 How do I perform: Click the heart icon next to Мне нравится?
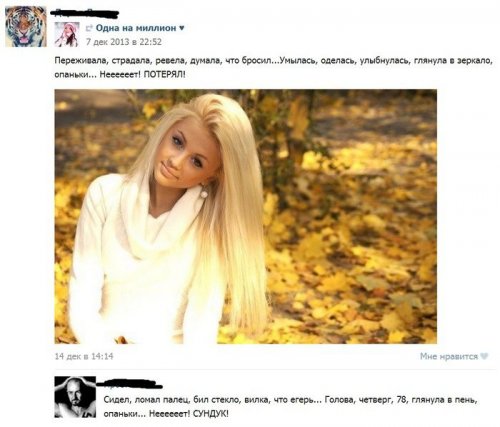tap(485, 356)
